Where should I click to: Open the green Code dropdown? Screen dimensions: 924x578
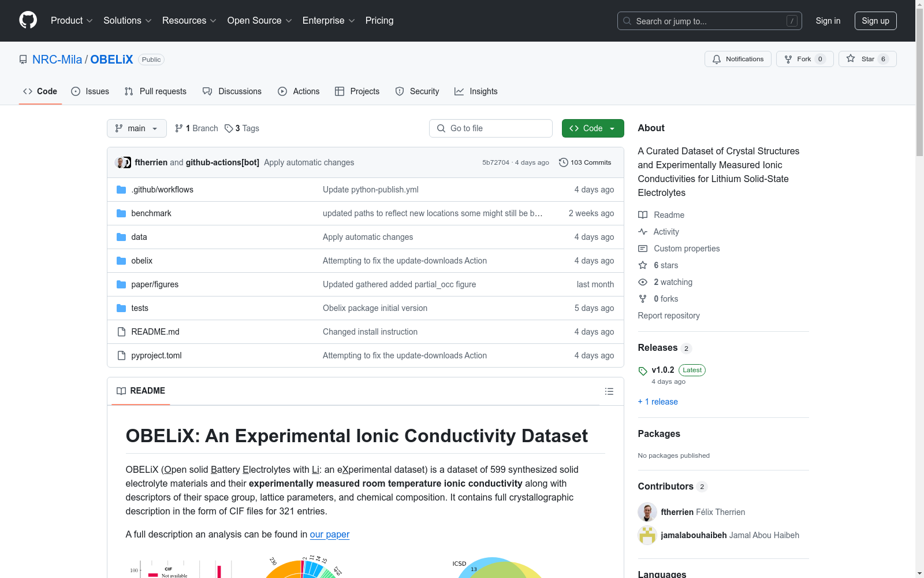click(x=593, y=128)
